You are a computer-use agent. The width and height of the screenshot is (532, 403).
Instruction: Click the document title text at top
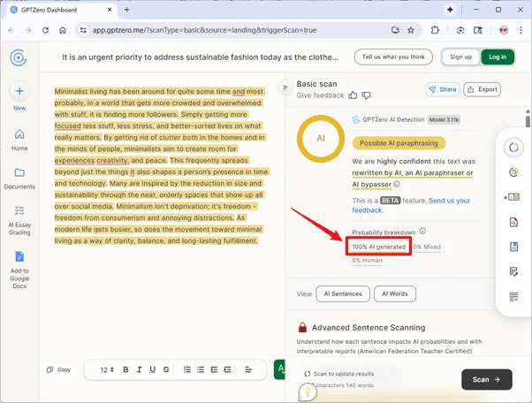tap(200, 57)
